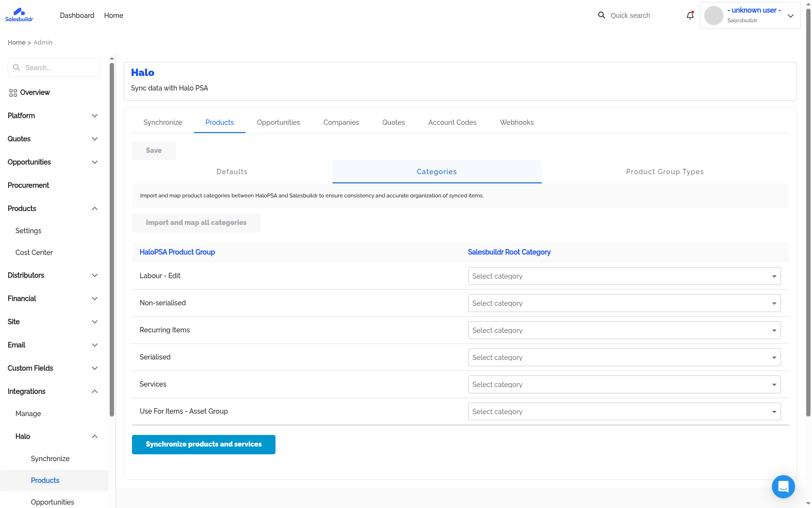Collapse the Halo sidebar subsection
Viewport: 812px width, 508px height.
tap(95, 436)
